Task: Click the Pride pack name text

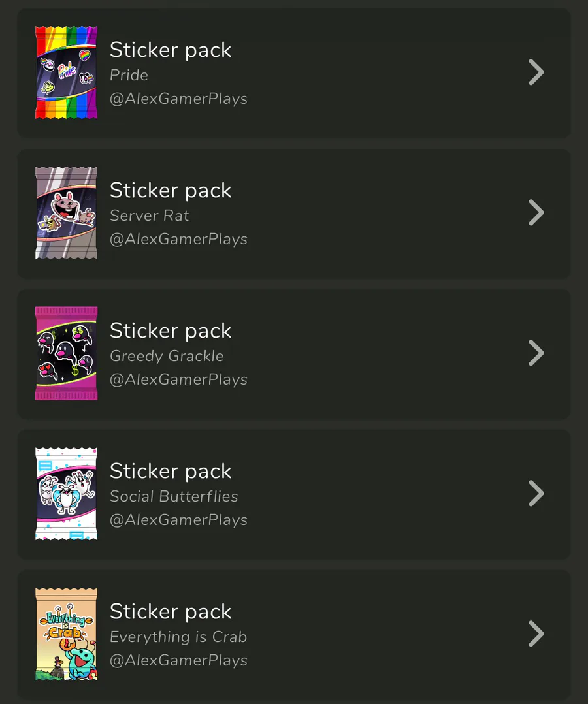Action: tap(129, 75)
